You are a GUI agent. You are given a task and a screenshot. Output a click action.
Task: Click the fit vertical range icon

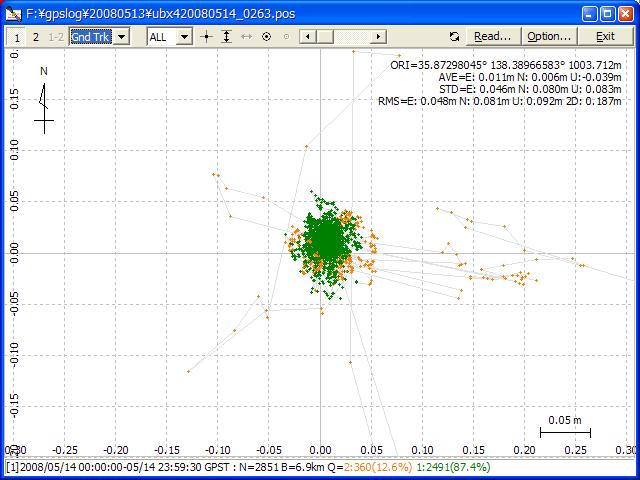tap(227, 36)
